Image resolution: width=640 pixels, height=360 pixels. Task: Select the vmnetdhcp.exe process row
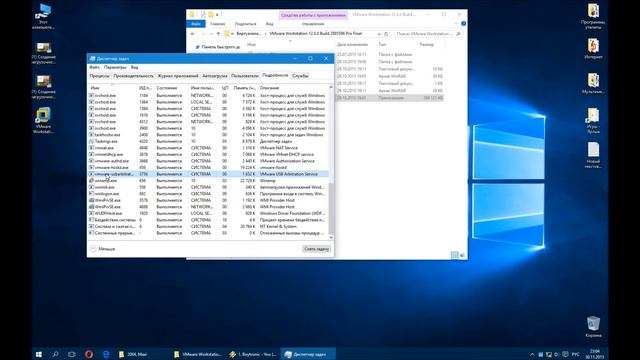click(208, 154)
